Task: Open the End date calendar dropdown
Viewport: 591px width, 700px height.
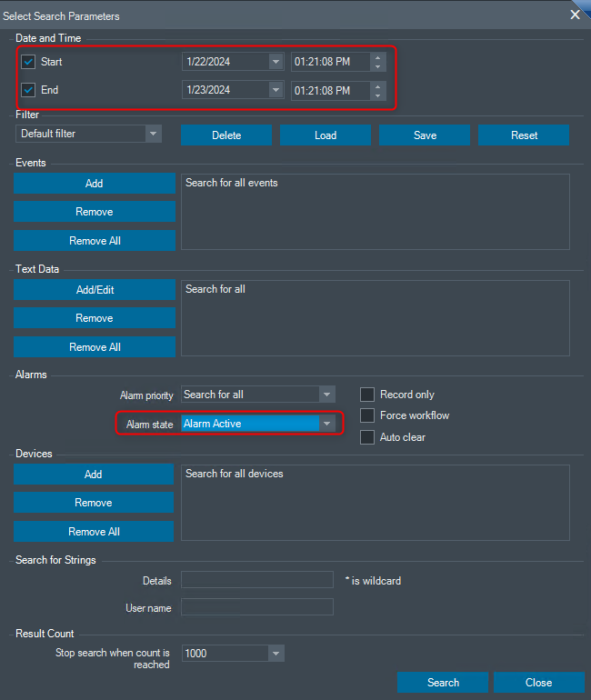Action: (x=275, y=90)
